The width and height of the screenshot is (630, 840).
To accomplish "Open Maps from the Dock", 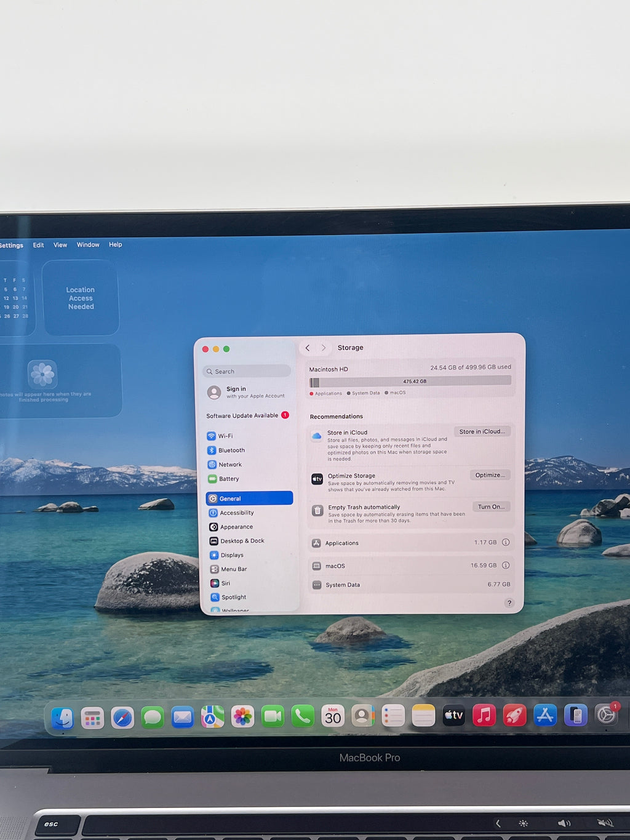I will click(212, 717).
